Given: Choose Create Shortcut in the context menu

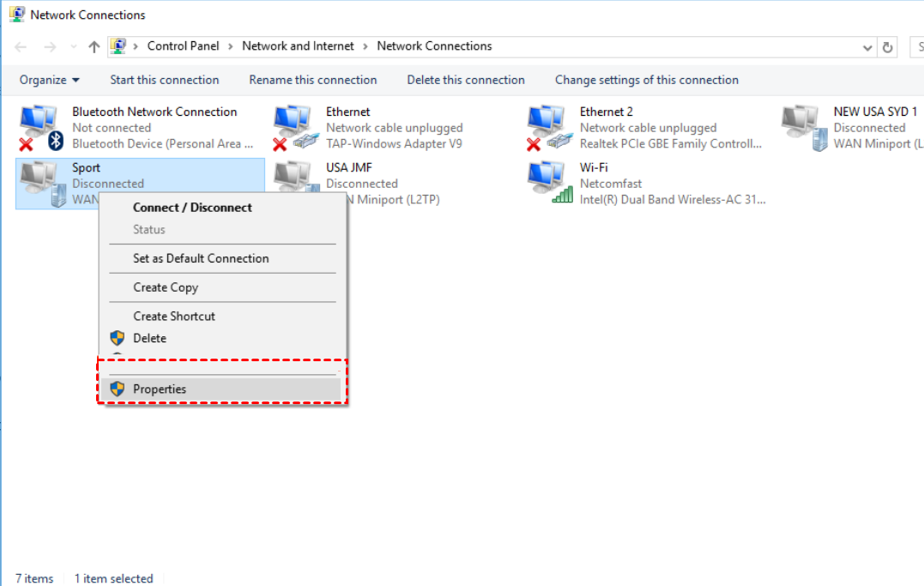Looking at the screenshot, I should click(x=222, y=316).
